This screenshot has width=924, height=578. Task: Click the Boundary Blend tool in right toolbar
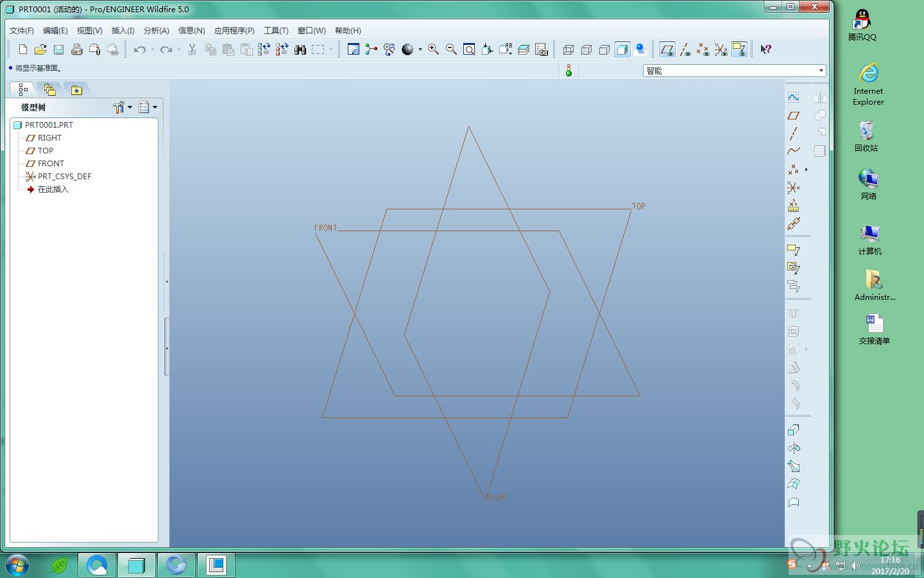[794, 484]
